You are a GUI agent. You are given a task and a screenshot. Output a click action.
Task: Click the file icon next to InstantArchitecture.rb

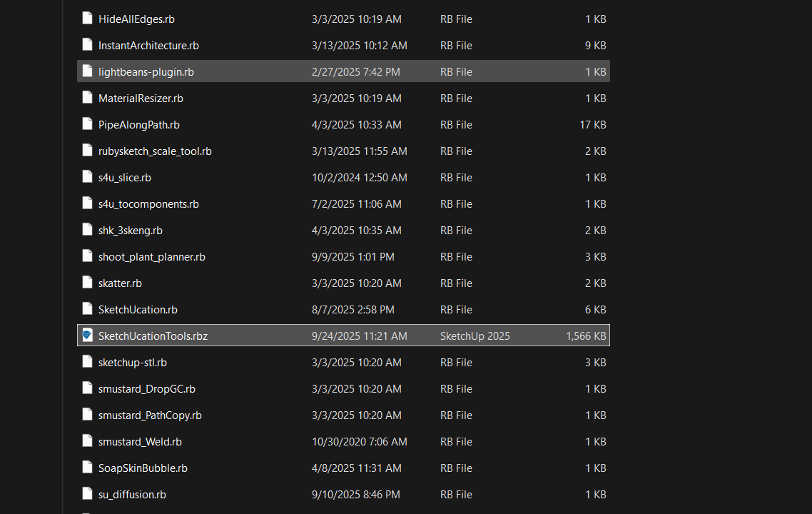point(87,45)
